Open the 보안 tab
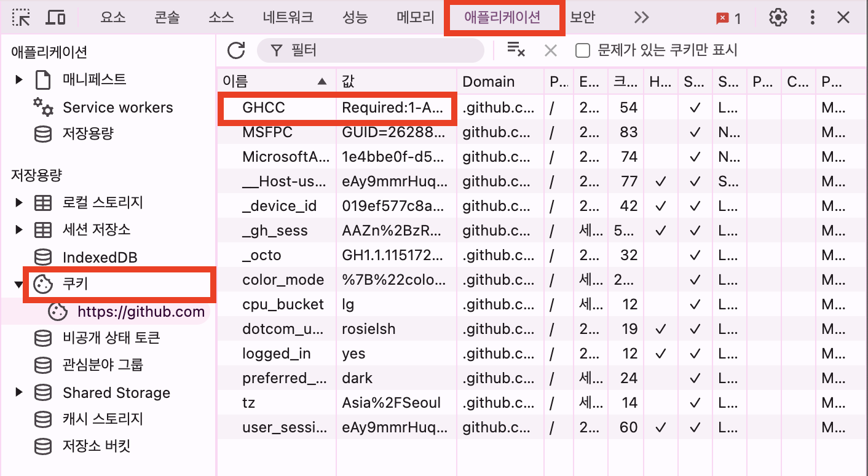Screen dimensions: 868x476 point(582,18)
